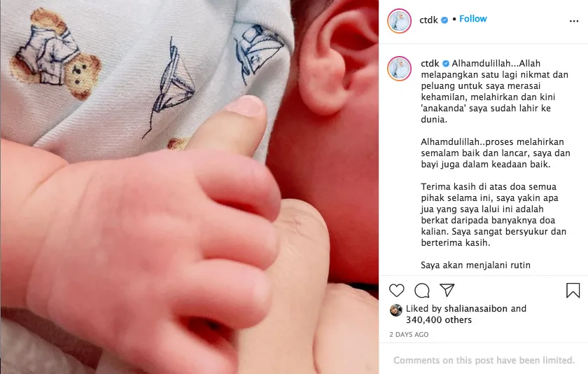
Task: Like the post with the heart icon
Action: coord(396,291)
